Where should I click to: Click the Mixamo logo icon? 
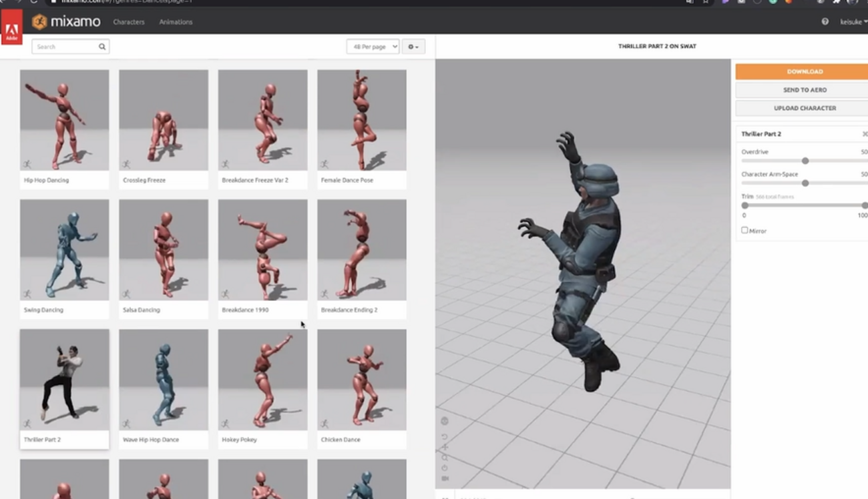point(39,22)
